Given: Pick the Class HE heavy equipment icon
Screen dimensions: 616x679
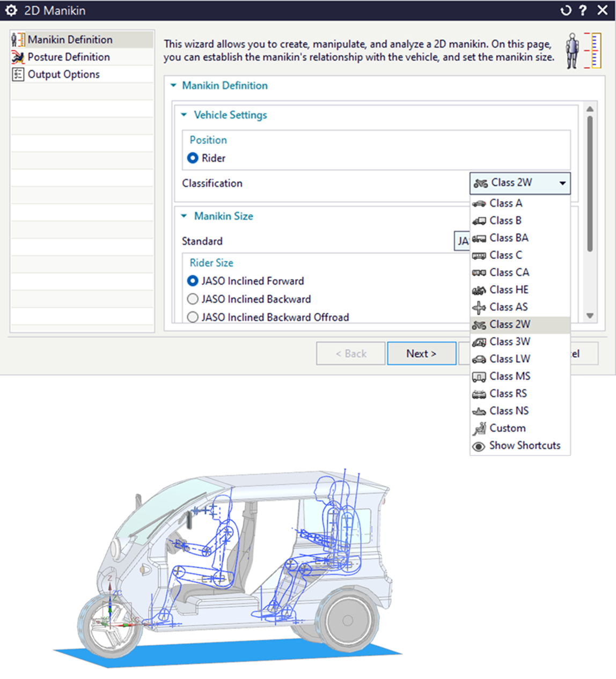Looking at the screenshot, I should (x=479, y=290).
